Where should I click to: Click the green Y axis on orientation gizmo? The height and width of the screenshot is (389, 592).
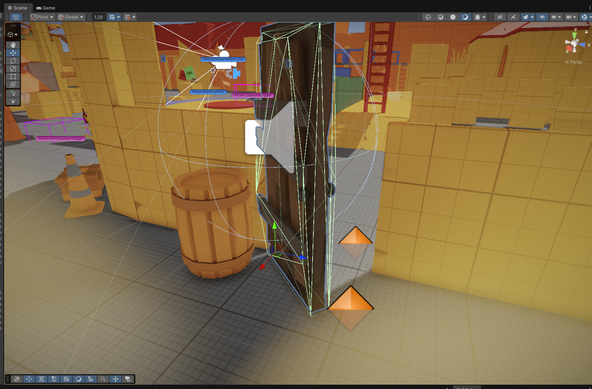575,35
